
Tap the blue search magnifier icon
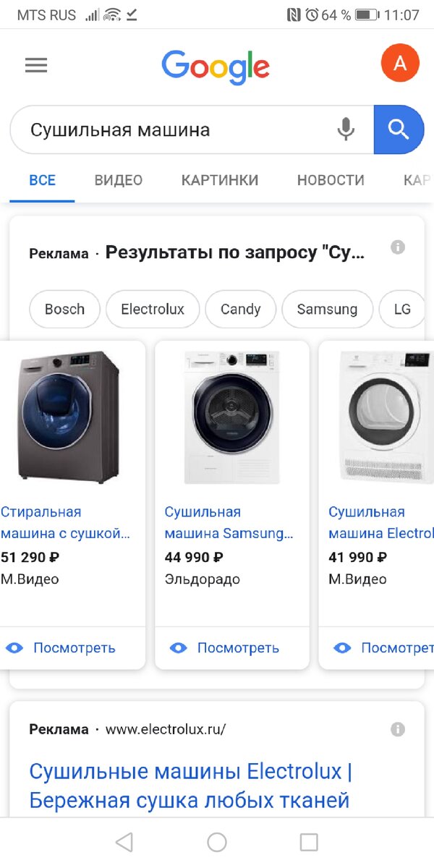(x=399, y=129)
